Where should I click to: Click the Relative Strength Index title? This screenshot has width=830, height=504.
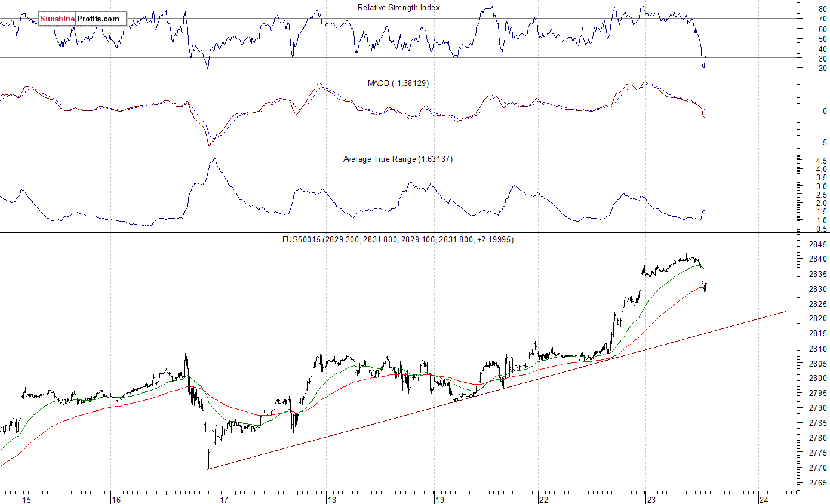tap(399, 8)
